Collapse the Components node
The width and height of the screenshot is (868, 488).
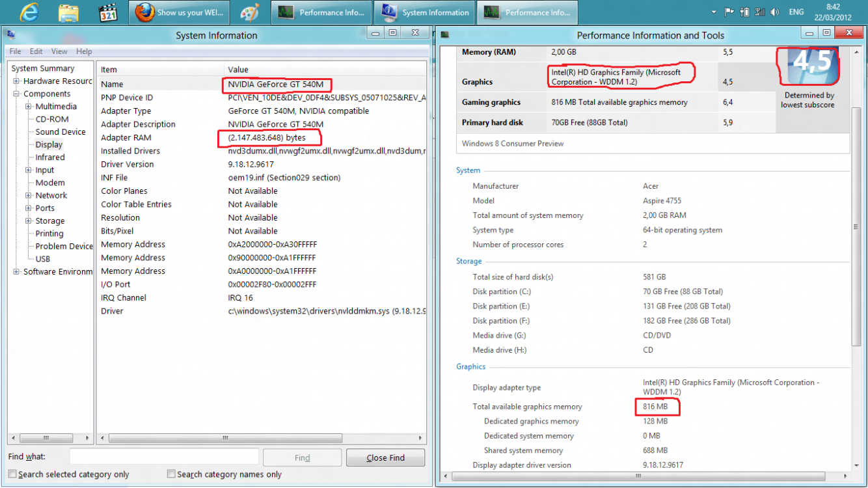(x=16, y=94)
